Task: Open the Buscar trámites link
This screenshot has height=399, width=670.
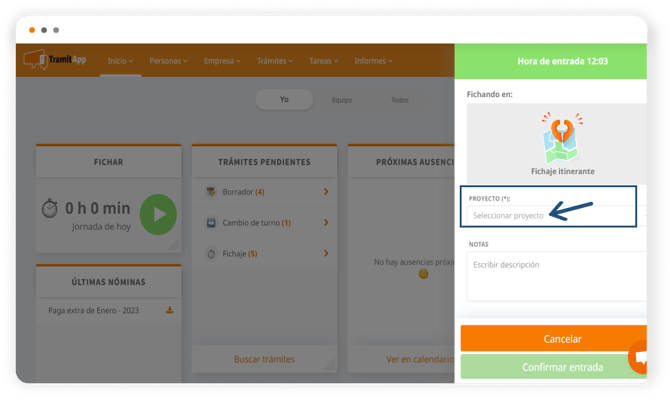Action: 264,359
